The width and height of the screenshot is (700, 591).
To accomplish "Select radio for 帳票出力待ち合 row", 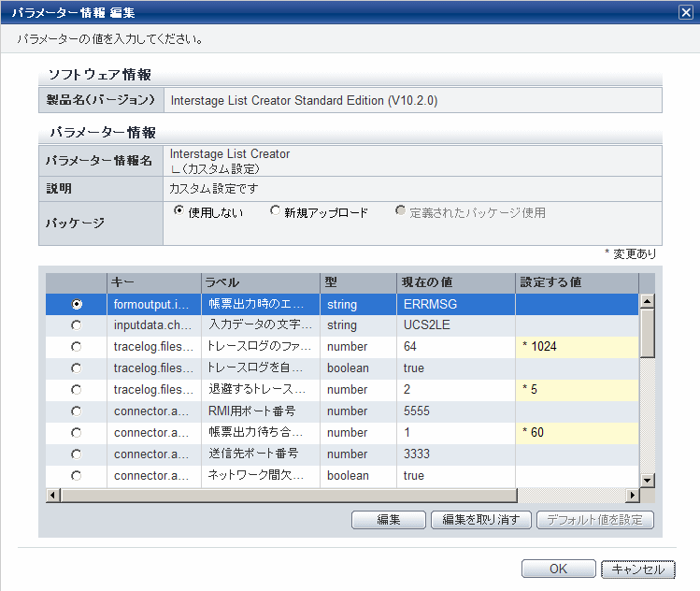I will point(77,432).
